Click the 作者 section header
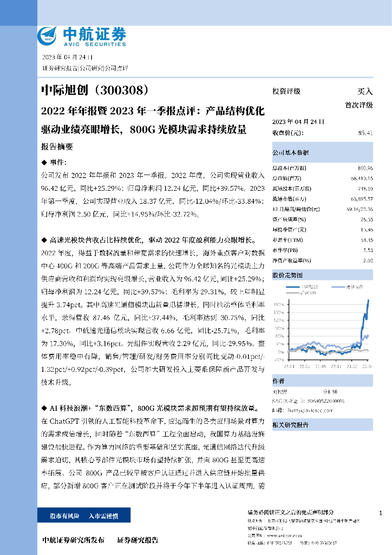The image size is (392, 555). [x=322, y=381]
